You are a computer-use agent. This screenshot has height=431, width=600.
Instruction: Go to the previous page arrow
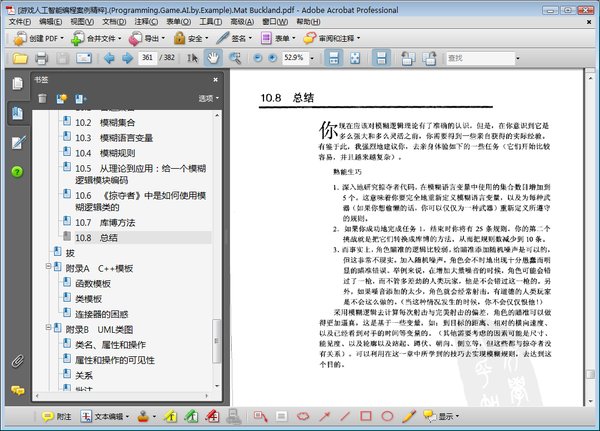click(x=110, y=58)
